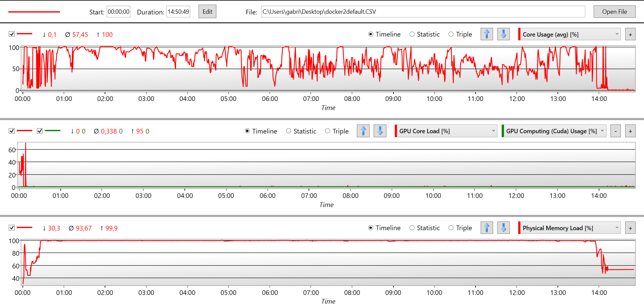The image size is (644, 306).
Task: Remove series with minus in GPU row
Action: pyautogui.click(x=615, y=131)
